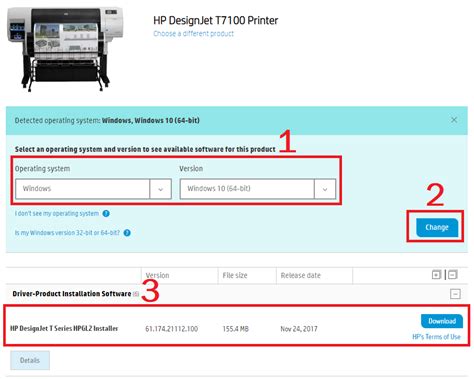Select the 'HP DesignJet T7100 Printer' title

[216, 20]
